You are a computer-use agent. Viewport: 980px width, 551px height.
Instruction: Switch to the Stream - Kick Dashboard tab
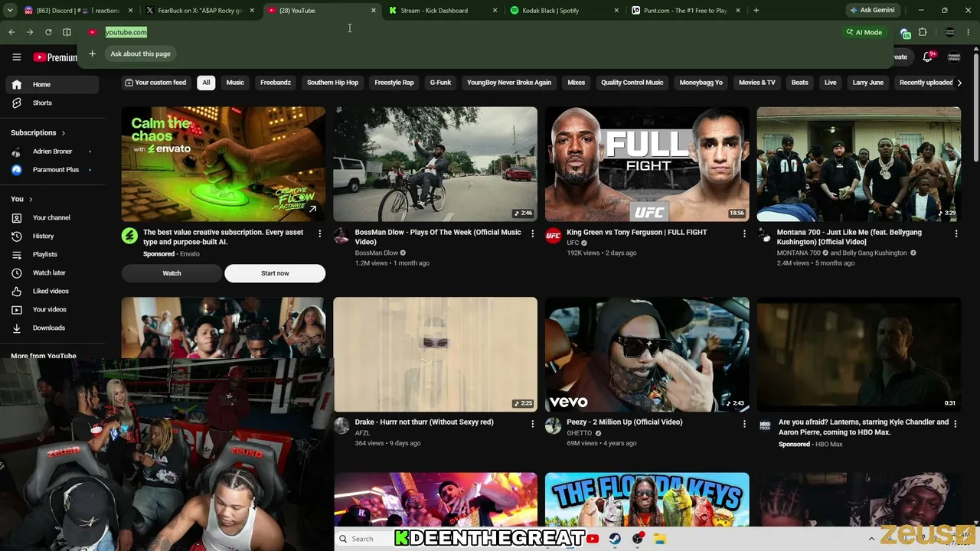443,10
